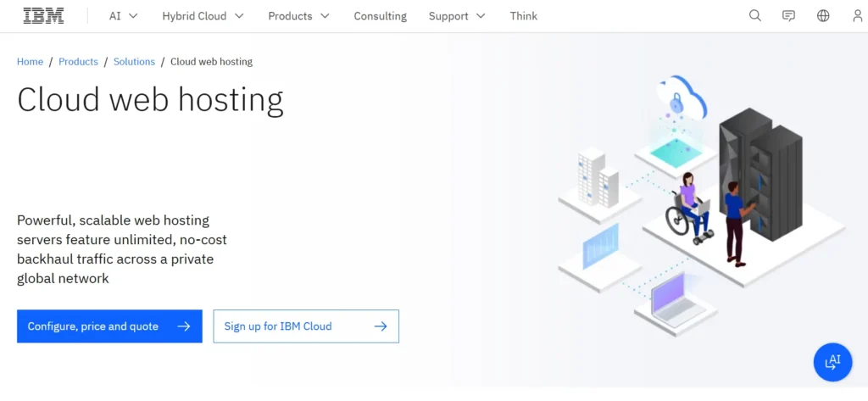Open the chat bubble icon in header
Screen dimensions: 868x401
tap(789, 16)
